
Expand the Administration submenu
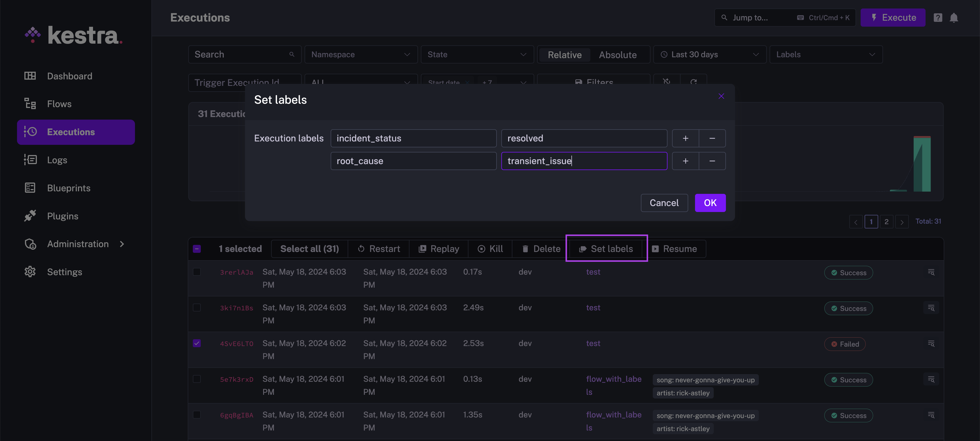[x=122, y=244]
